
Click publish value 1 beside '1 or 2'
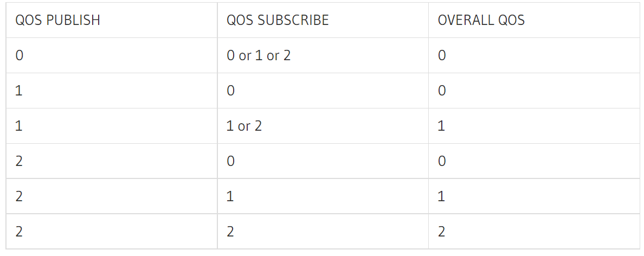[19, 126]
